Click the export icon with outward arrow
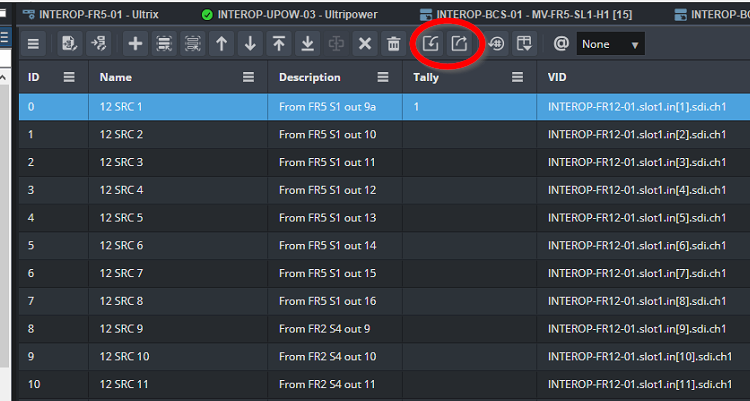Viewport: 750px width, 401px height. (x=460, y=44)
